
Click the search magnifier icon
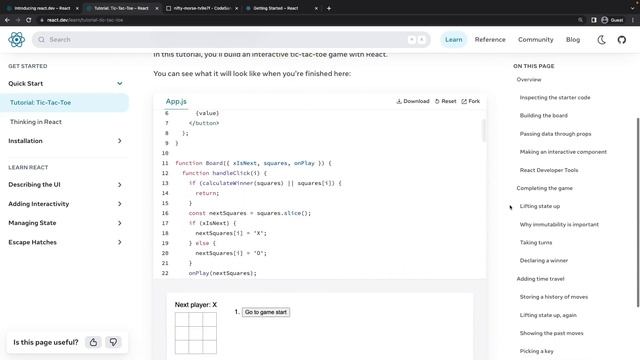point(41,40)
